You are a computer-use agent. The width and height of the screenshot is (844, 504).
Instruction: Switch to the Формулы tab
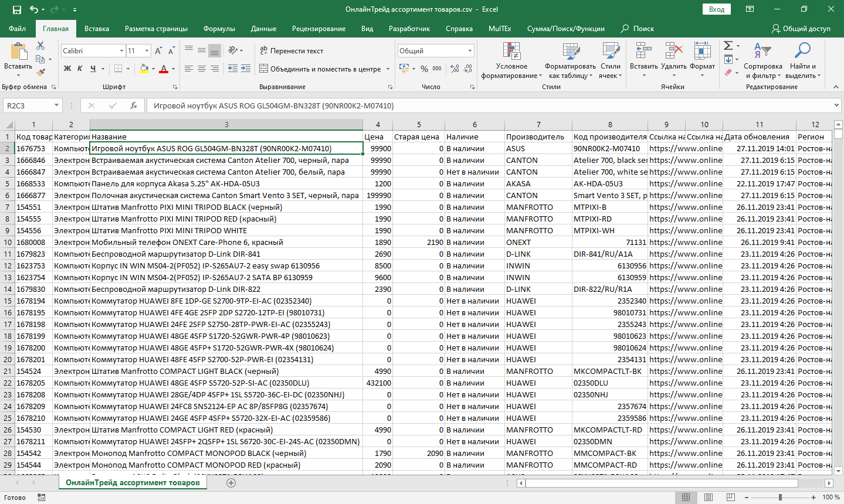click(x=219, y=29)
